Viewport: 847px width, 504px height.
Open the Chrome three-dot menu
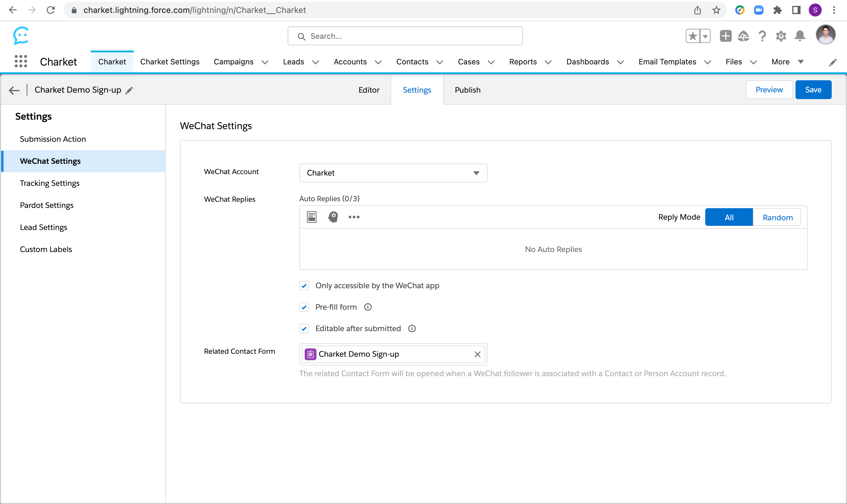click(x=834, y=10)
